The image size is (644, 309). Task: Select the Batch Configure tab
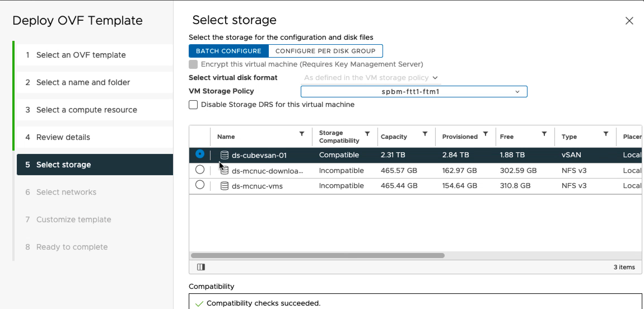pyautogui.click(x=228, y=51)
